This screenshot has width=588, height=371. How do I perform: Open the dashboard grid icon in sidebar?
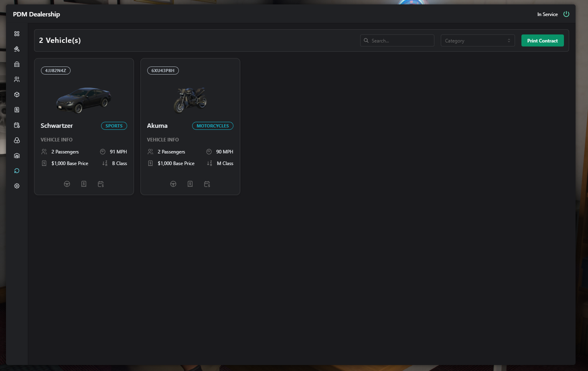click(x=17, y=34)
